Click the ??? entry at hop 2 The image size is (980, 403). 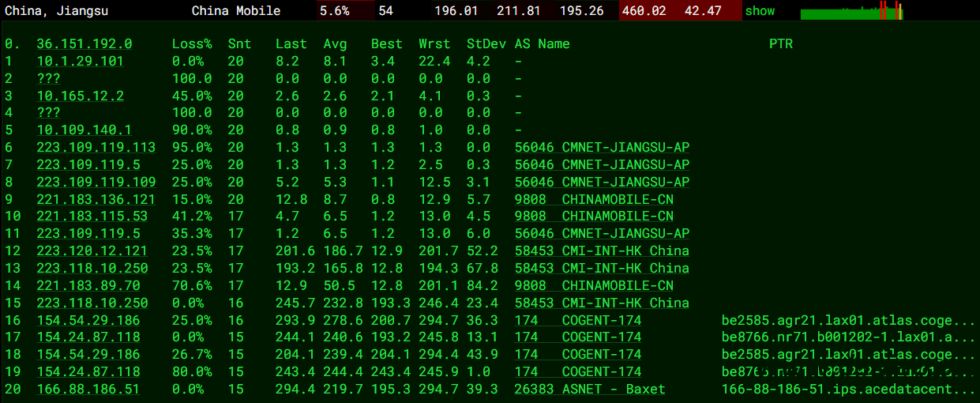[48, 79]
